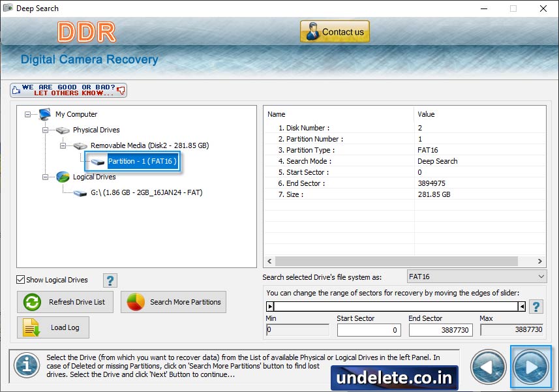Click the Removable Media drive icon
Viewport: 559px width, 392px height.
(80, 145)
